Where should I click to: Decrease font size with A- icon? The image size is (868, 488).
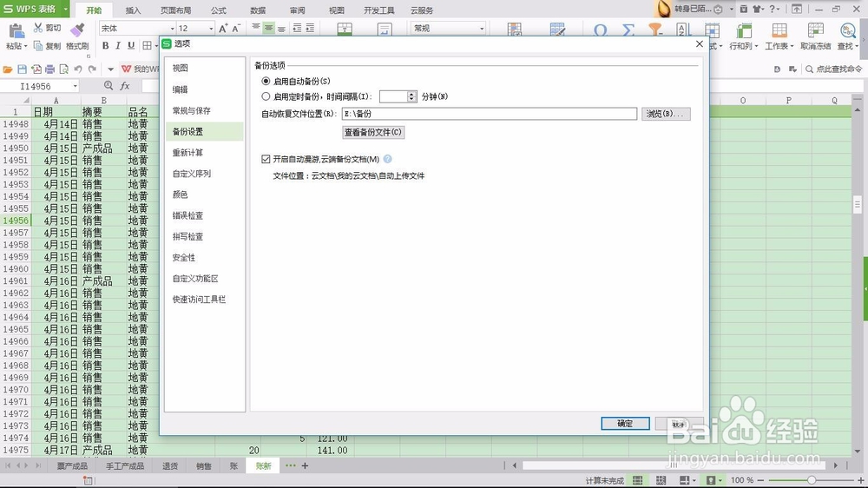236,29
